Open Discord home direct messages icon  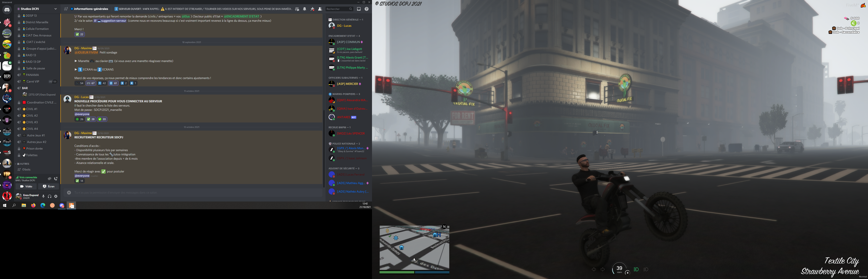pyautogui.click(x=7, y=9)
